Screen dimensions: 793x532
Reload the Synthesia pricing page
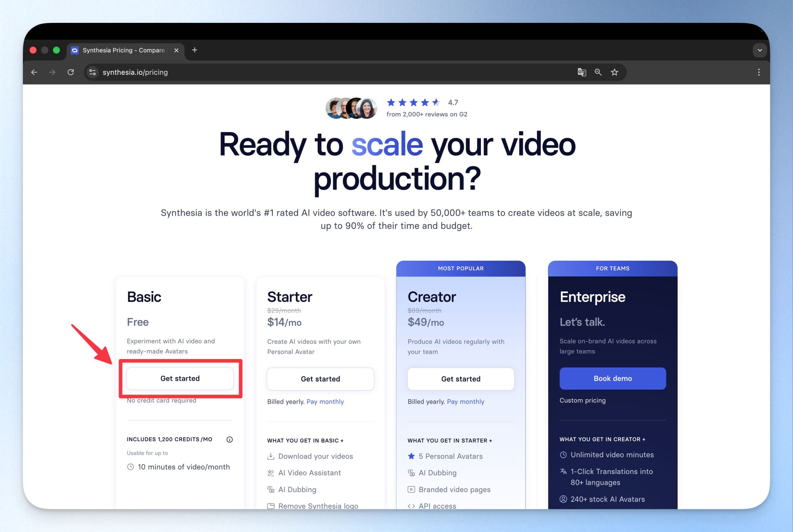coord(71,72)
